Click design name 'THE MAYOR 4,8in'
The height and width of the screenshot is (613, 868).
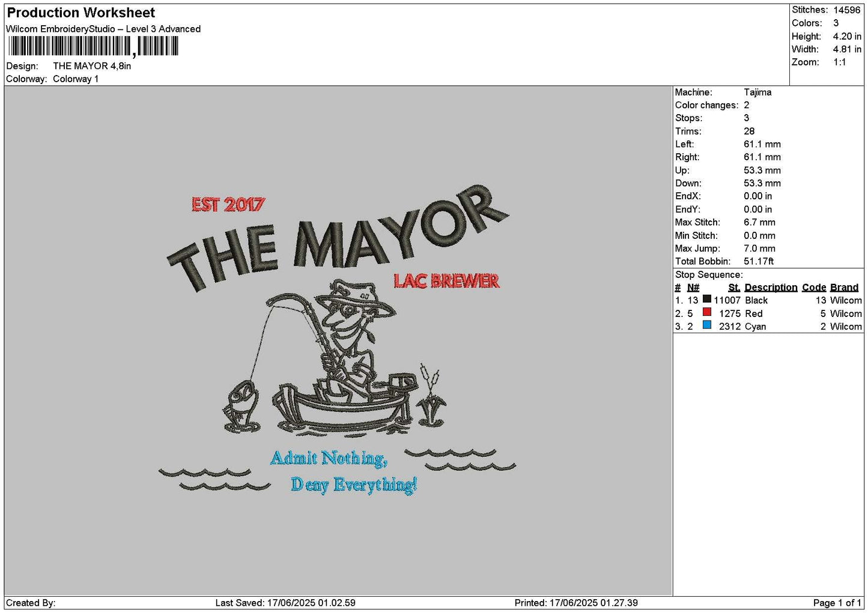click(x=92, y=66)
